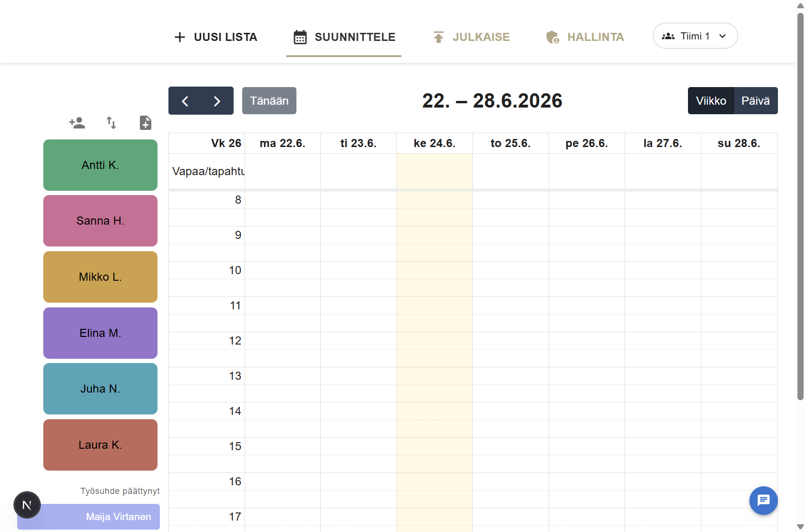Switch to the Suunnittele tab
The width and height of the screenshot is (806, 532).
click(x=344, y=37)
